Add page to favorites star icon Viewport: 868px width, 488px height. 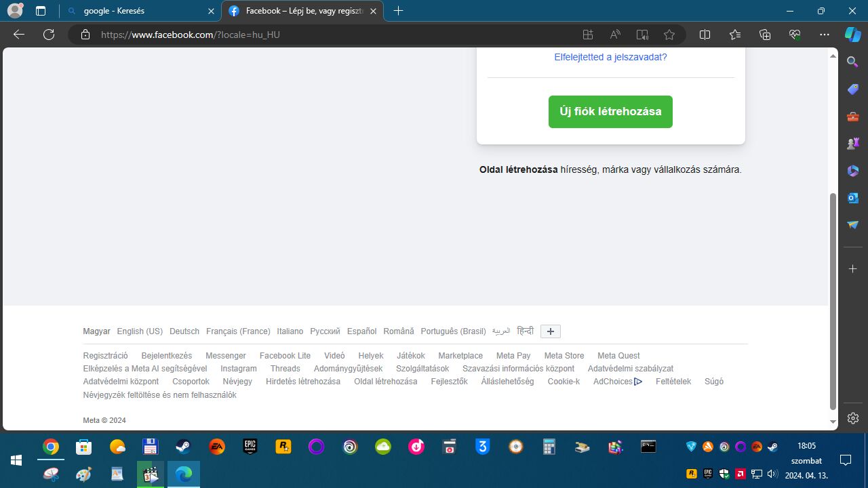669,35
